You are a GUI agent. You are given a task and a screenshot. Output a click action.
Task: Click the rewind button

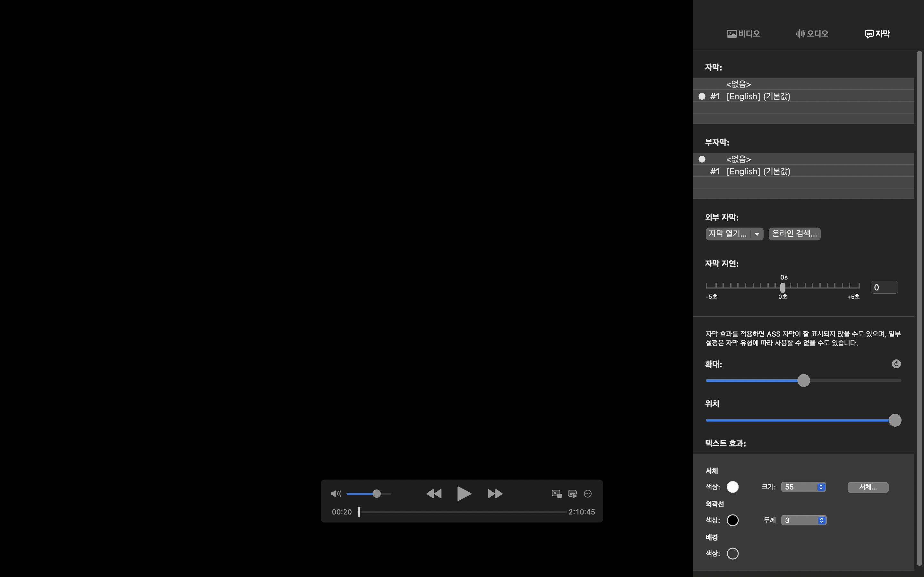pos(434,494)
